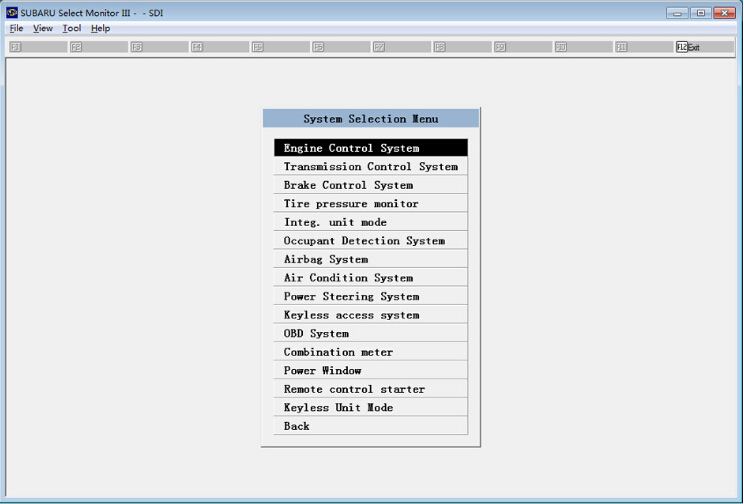Open the Tool menu
The image size is (744, 504).
tap(72, 28)
